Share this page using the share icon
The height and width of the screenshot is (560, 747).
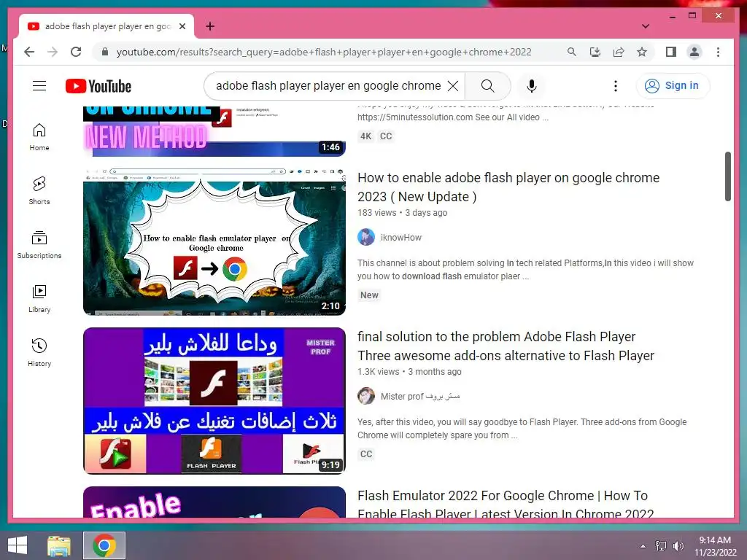tap(619, 52)
